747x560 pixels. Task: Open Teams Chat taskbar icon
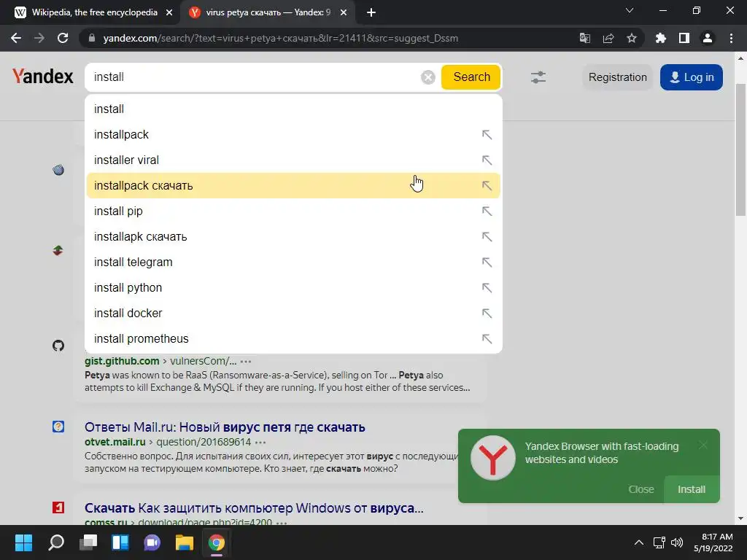pos(152,542)
